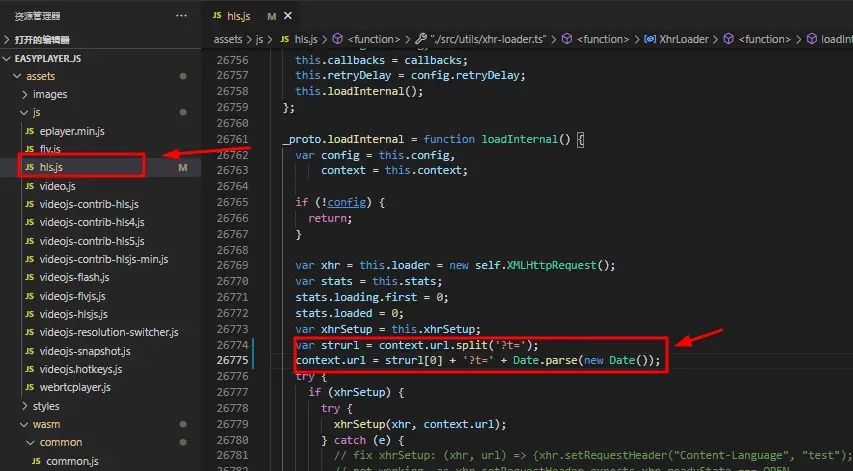Open videojs-snapshot.js from the explorer
The height and width of the screenshot is (471, 853).
(x=85, y=351)
